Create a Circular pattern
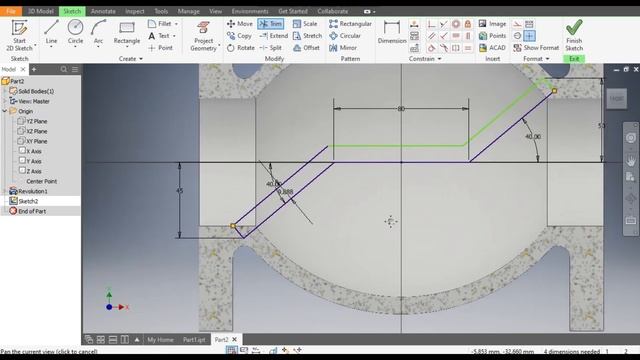This screenshot has height=360, width=640. (x=345, y=36)
